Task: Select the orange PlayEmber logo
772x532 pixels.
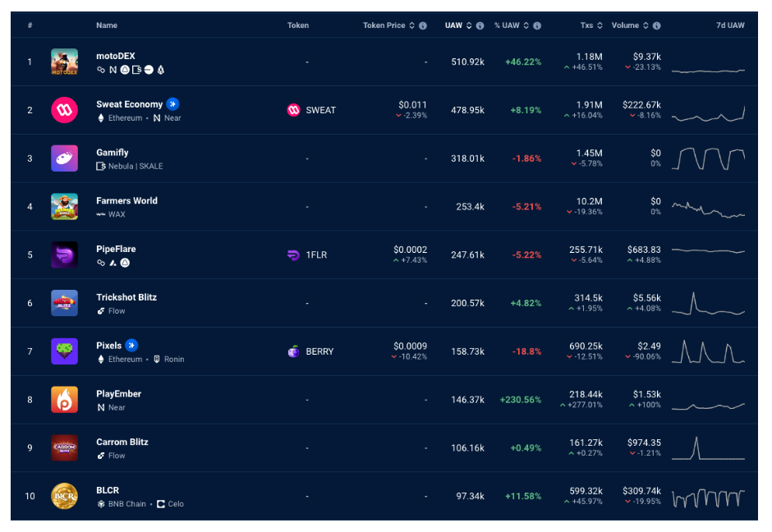Action: (65, 400)
